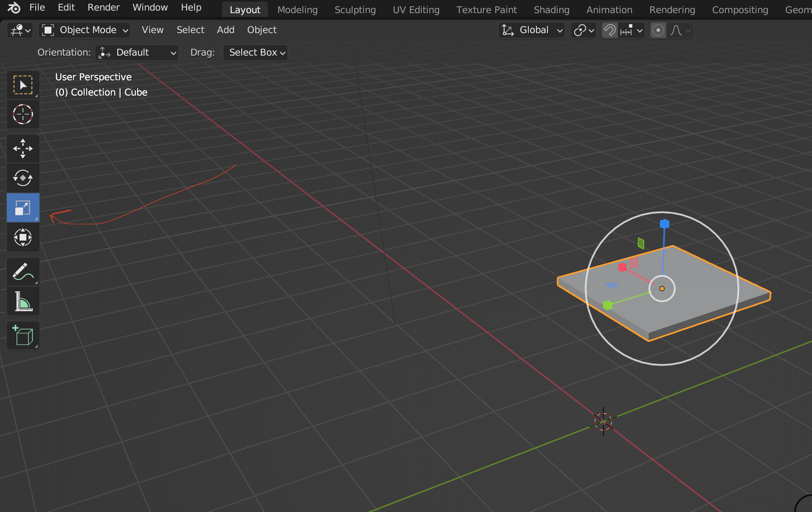Open the viewport Add menu
Image resolution: width=812 pixels, height=512 pixels.
226,30
